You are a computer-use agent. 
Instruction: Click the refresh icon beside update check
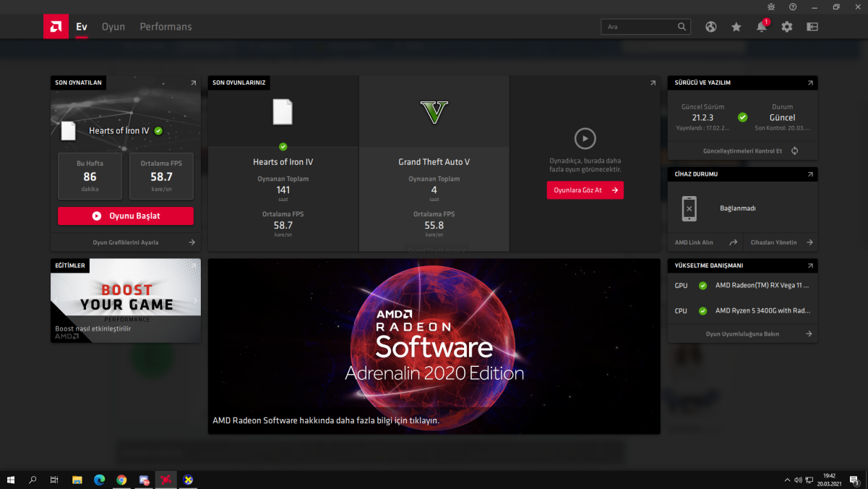coord(794,151)
